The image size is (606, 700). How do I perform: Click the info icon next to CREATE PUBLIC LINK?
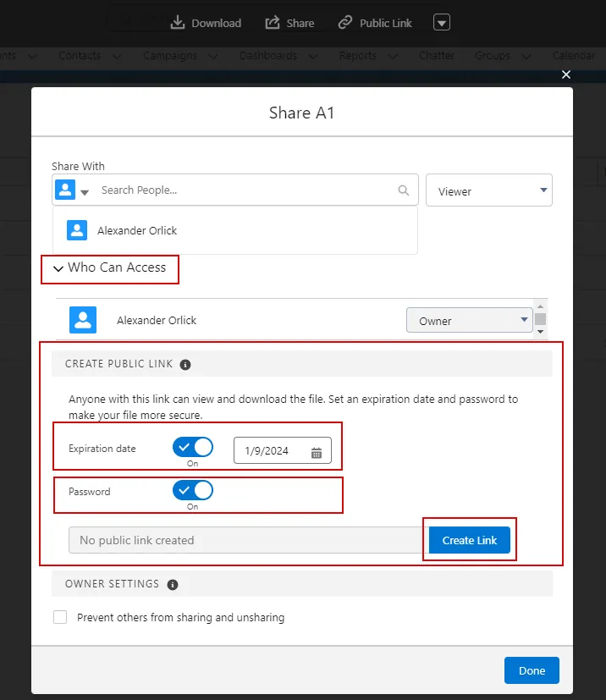[185, 364]
